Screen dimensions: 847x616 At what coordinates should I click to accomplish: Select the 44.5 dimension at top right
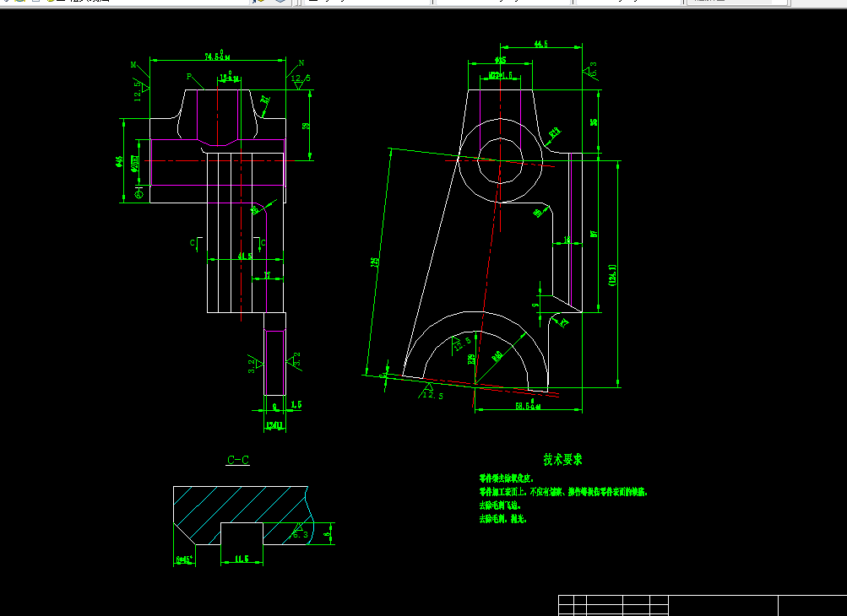coord(540,44)
